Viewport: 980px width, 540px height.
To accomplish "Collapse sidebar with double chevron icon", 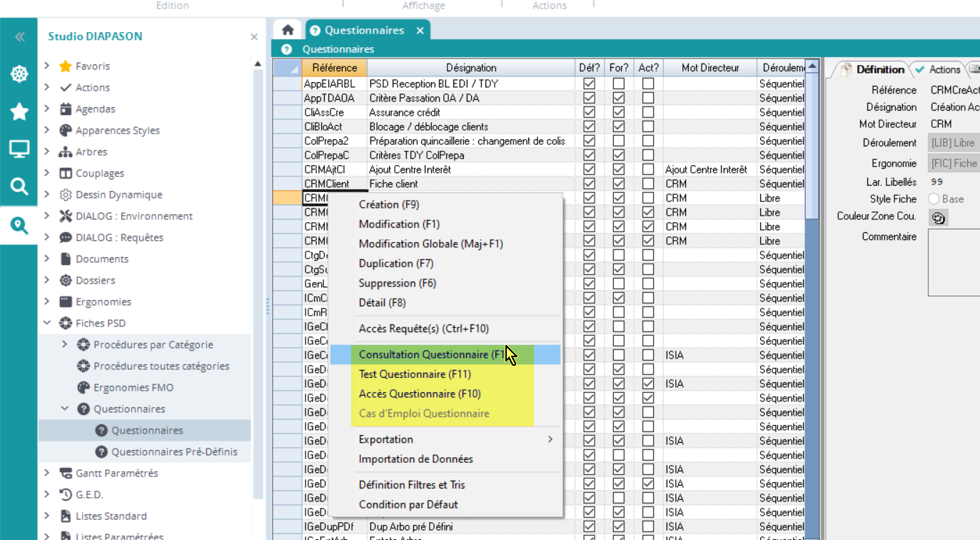I will pos(19,36).
